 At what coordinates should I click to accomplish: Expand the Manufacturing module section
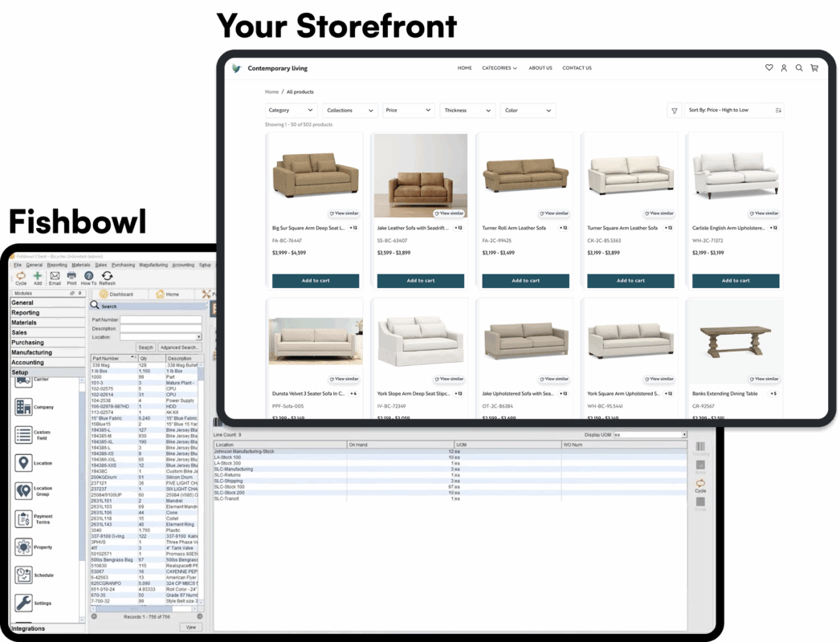click(32, 352)
